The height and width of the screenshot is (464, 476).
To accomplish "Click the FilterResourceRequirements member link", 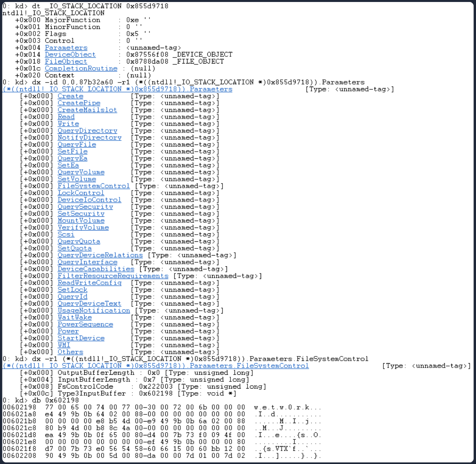I will [x=113, y=276].
